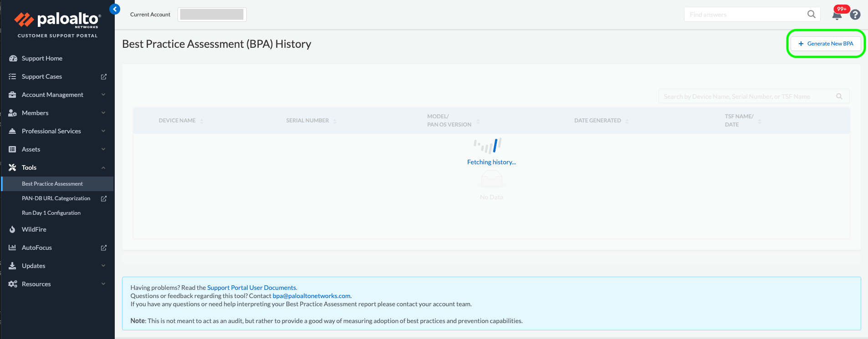
Task: Click the BPA table search magnifier icon
Action: [839, 96]
